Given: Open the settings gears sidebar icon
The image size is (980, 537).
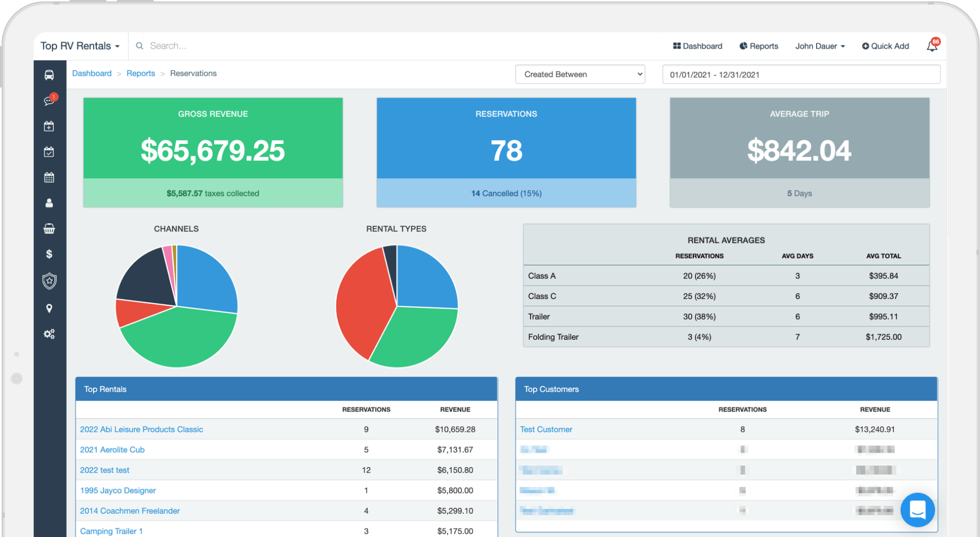Looking at the screenshot, I should (49, 334).
